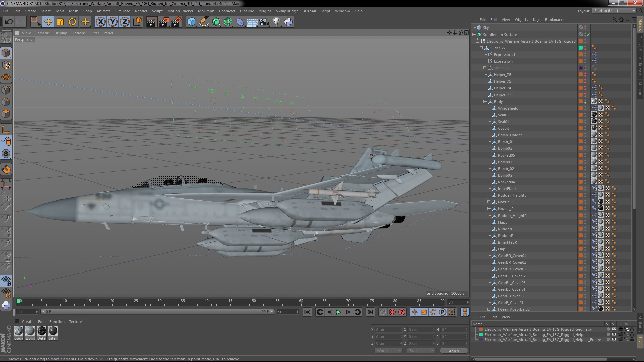This screenshot has width=644, height=362.
Task: Click the Undo arrow icon
Action: click(x=9, y=22)
